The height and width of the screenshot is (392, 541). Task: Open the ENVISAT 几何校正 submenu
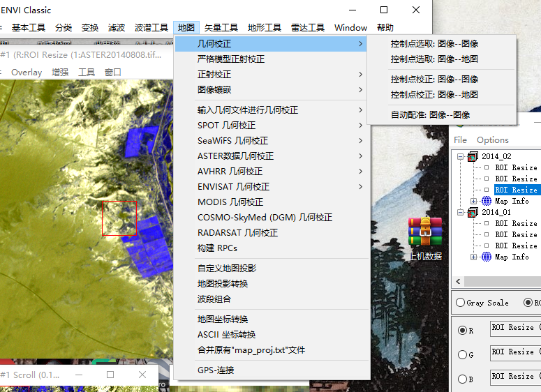pos(271,186)
